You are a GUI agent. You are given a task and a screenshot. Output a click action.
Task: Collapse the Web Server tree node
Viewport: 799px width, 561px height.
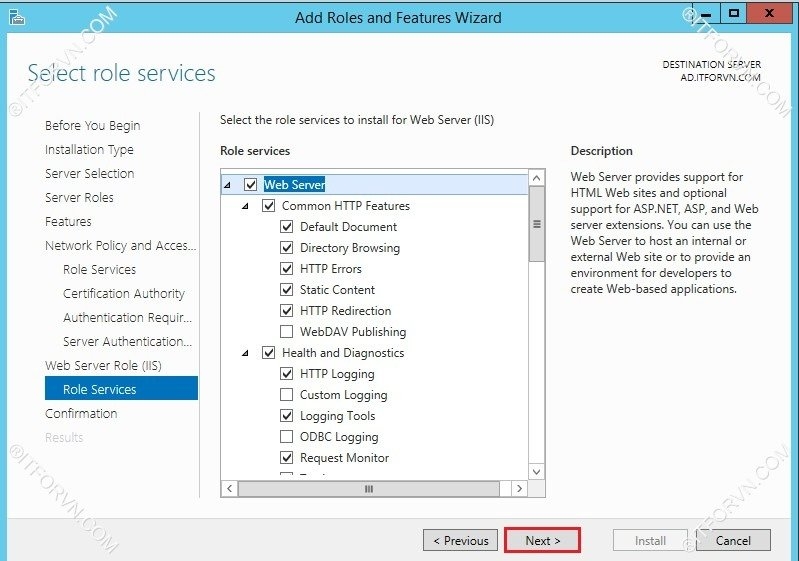click(227, 185)
